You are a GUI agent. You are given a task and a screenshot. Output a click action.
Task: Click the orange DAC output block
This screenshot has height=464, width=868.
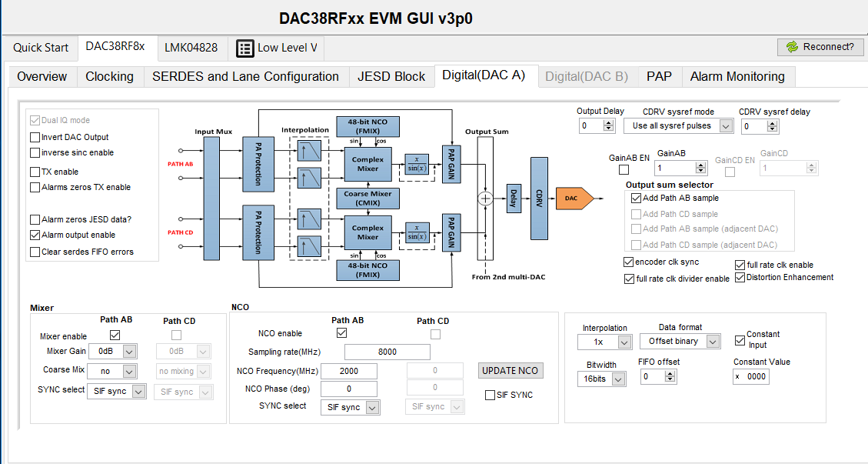pyautogui.click(x=574, y=198)
